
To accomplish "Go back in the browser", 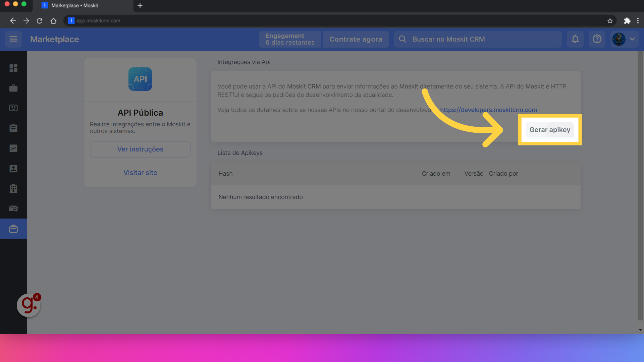I will pyautogui.click(x=13, y=21).
